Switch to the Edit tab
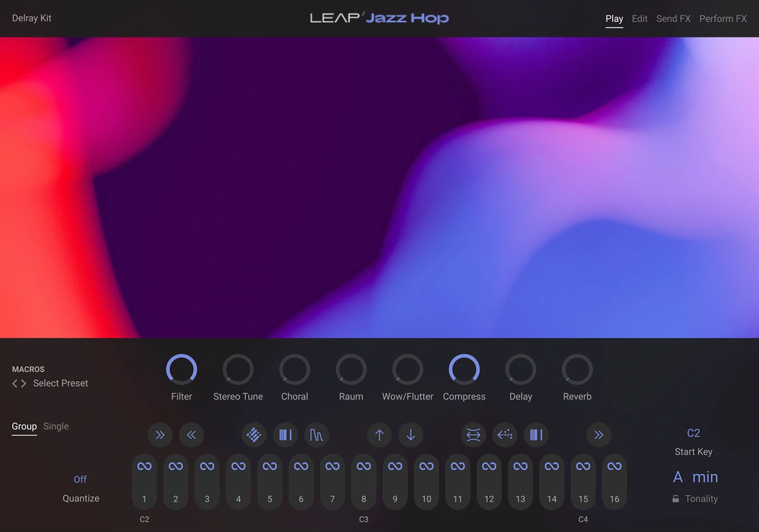This screenshot has width=759, height=532. click(639, 19)
